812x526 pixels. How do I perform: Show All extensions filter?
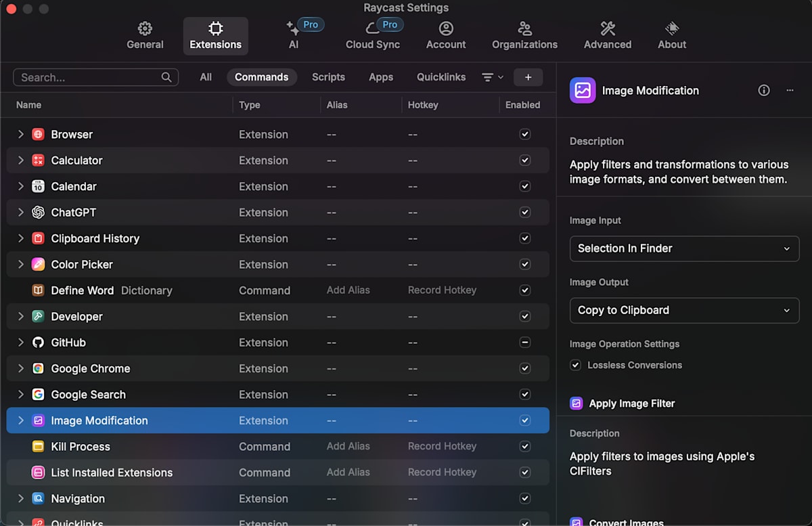pyautogui.click(x=206, y=77)
